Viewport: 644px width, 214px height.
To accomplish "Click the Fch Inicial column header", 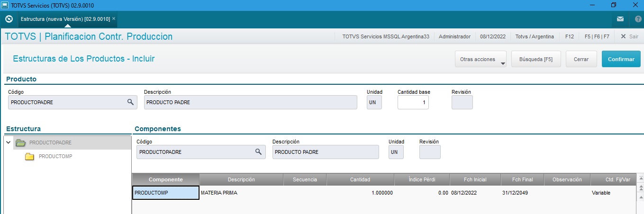I will click(475, 179).
